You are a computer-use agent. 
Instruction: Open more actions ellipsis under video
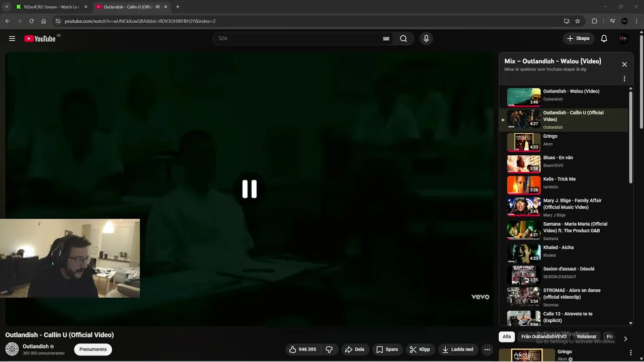pyautogui.click(x=487, y=349)
